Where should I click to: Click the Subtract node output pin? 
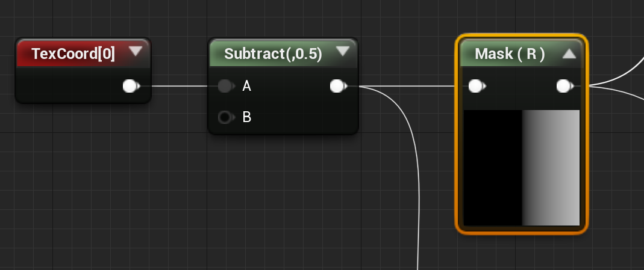338,86
